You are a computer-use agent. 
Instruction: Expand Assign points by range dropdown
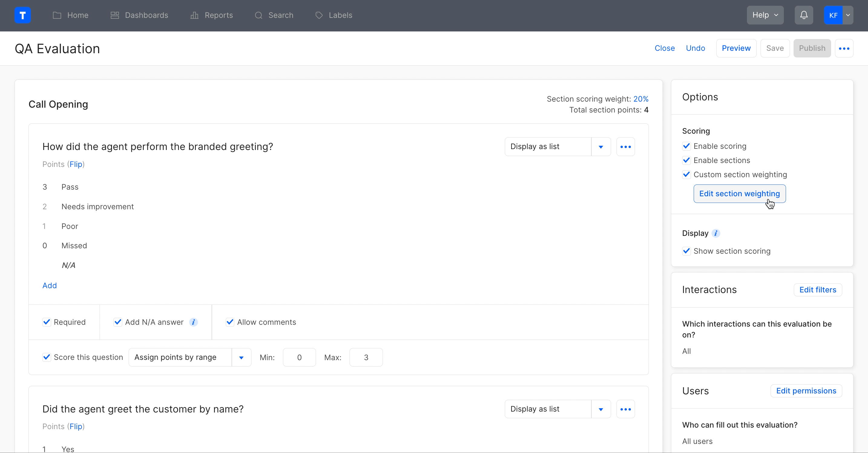tap(241, 358)
